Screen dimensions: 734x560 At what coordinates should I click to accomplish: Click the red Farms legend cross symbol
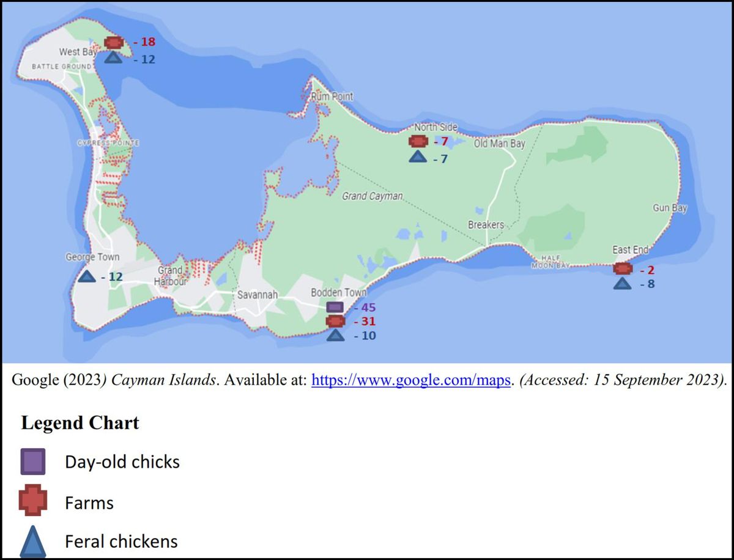pyautogui.click(x=33, y=503)
